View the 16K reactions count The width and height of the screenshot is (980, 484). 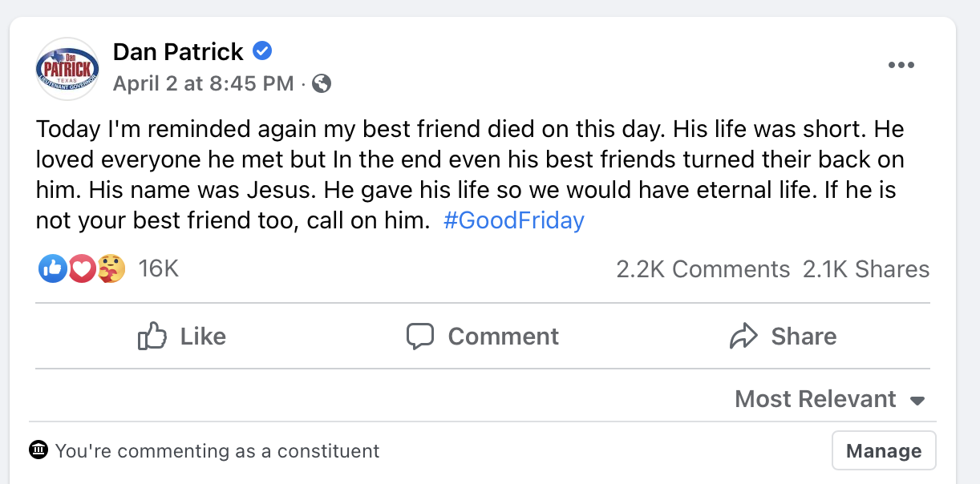(158, 269)
